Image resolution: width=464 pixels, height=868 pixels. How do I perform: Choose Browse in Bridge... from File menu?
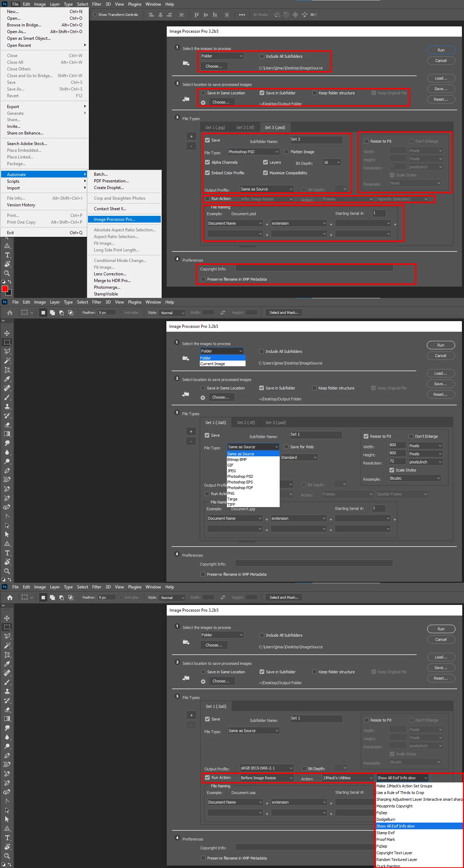click(44, 25)
